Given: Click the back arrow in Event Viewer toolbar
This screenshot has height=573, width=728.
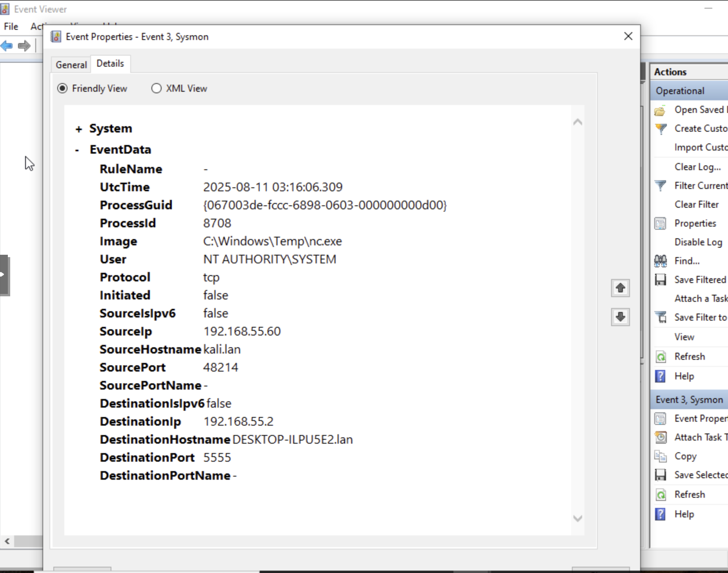Looking at the screenshot, I should pos(6,46).
